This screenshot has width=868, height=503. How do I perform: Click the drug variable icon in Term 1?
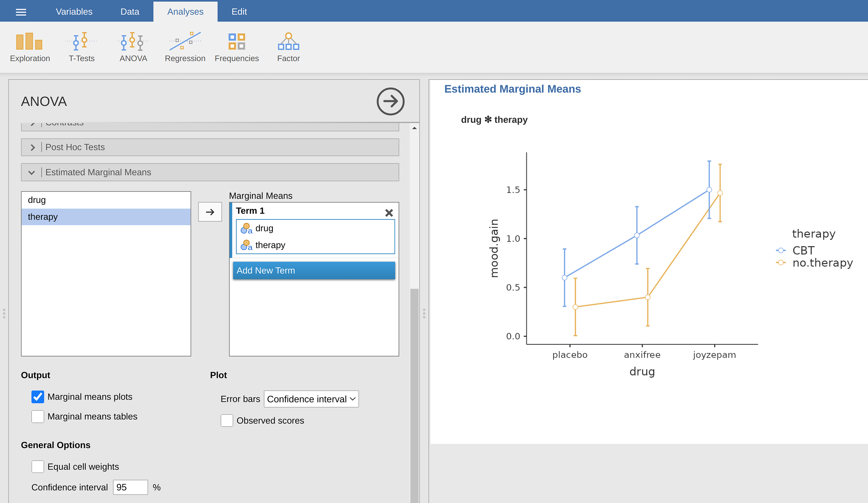246,228
